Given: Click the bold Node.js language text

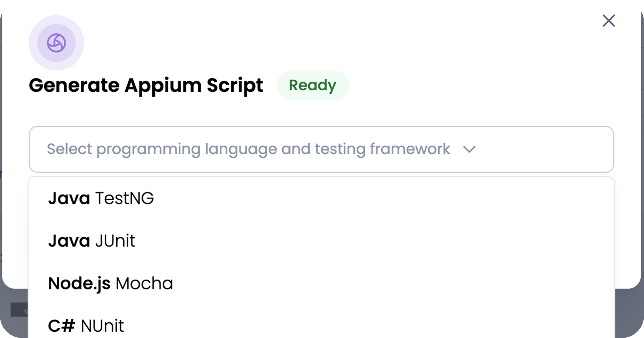Looking at the screenshot, I should point(79,283).
